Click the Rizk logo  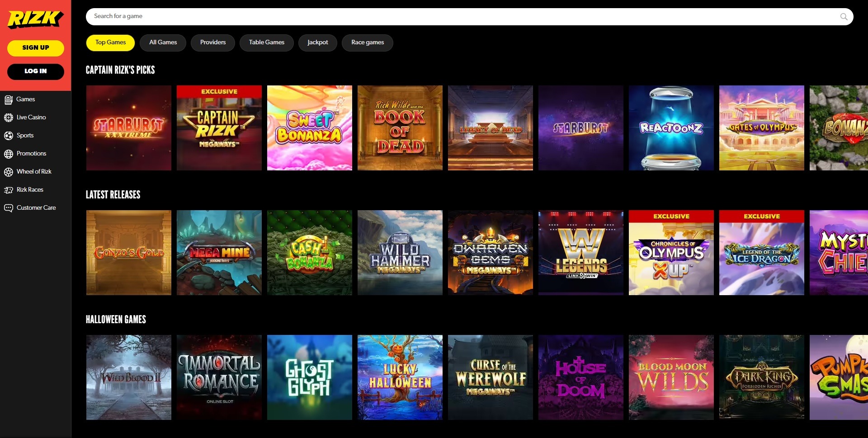[35, 19]
